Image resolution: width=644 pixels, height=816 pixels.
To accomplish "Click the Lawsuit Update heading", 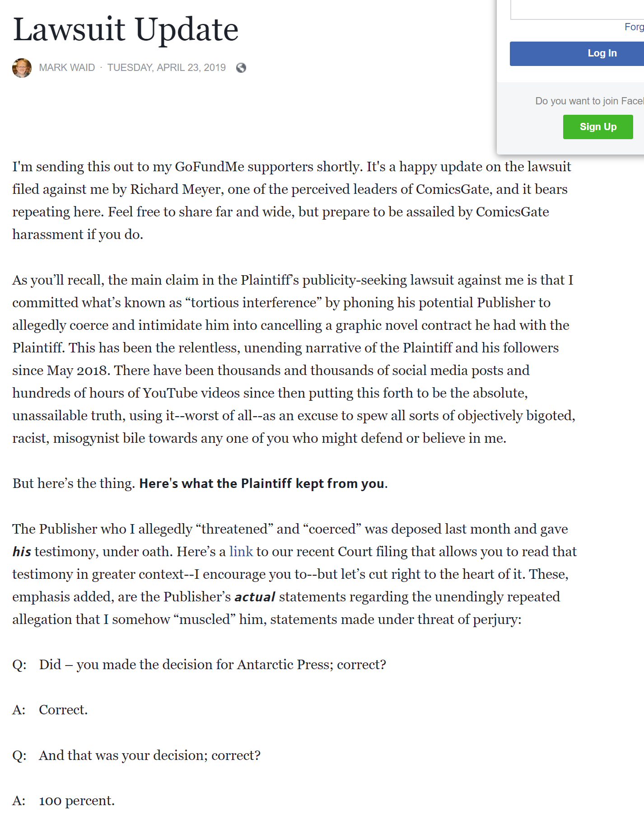I will click(126, 30).
